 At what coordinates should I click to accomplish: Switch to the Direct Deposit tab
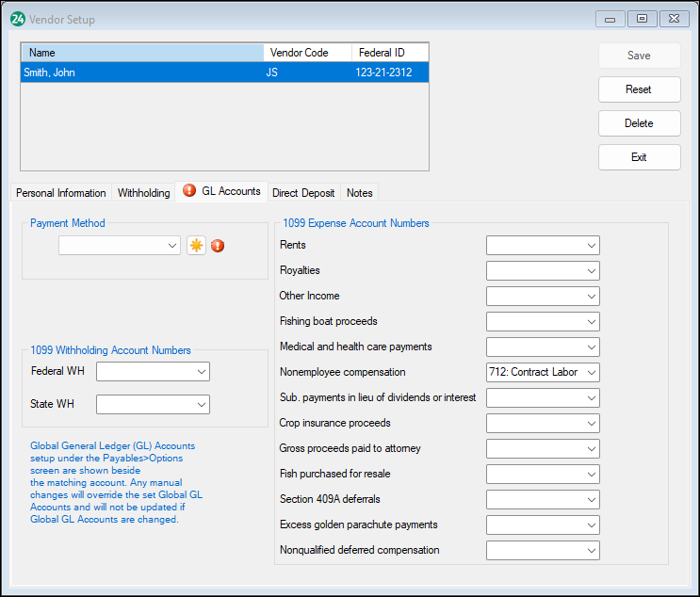click(x=303, y=193)
